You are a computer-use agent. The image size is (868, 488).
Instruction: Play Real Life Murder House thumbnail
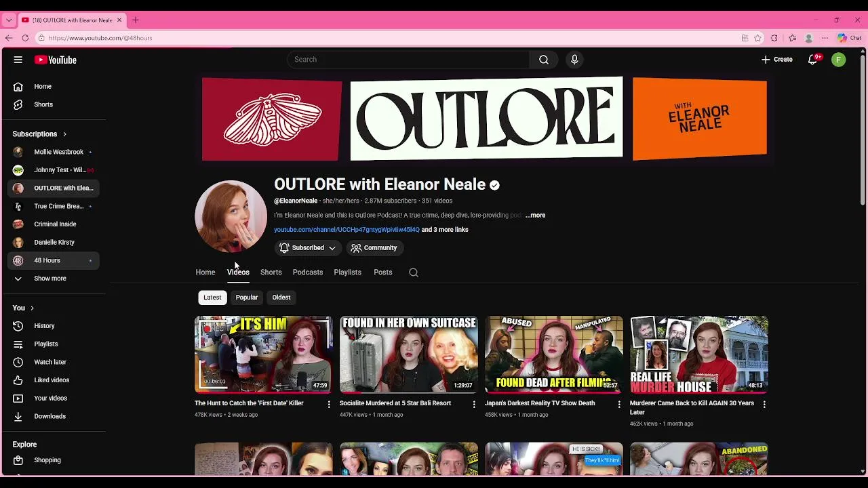[699, 354]
